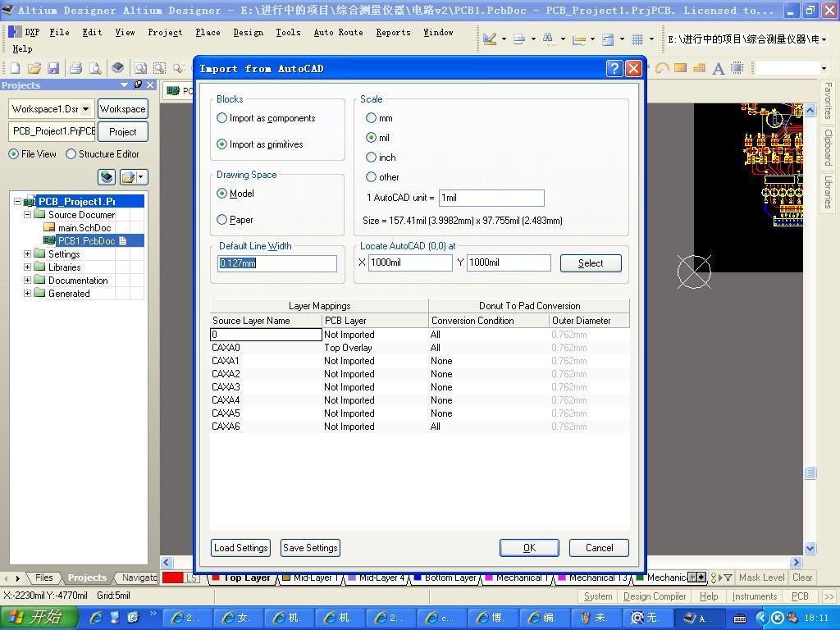Select the other scale radio button
Viewport: 840px width, 630px height.
coord(382,177)
